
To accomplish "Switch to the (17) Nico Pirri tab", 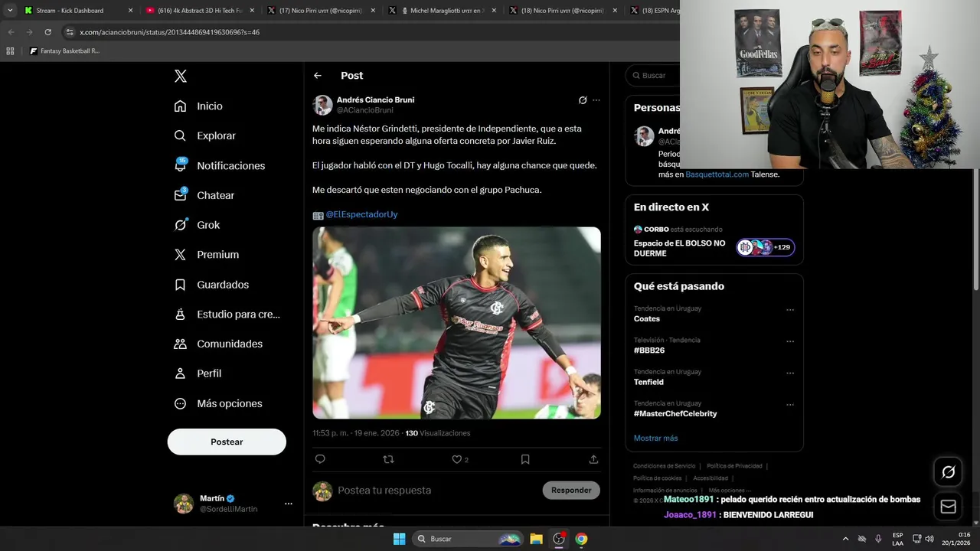I will click(322, 11).
